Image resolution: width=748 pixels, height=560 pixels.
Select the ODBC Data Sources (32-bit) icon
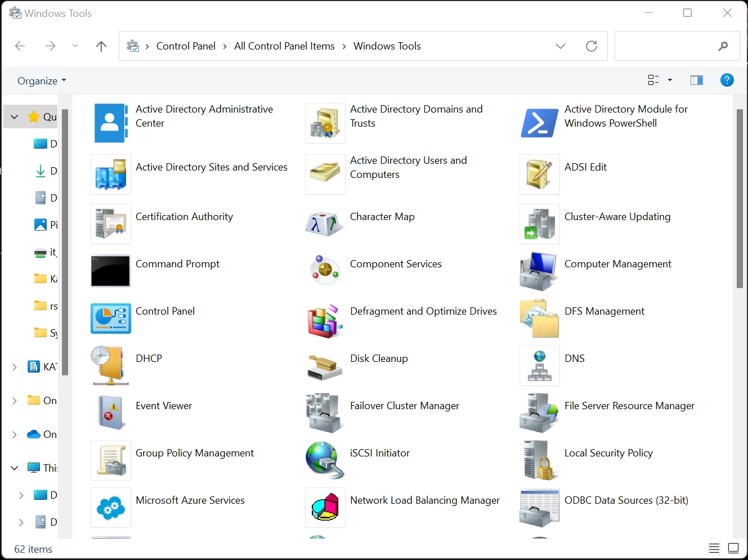click(x=540, y=508)
